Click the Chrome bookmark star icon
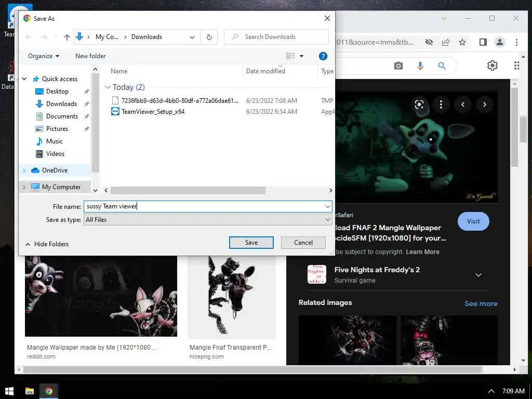Screen dimensions: 532x399 (462, 42)
